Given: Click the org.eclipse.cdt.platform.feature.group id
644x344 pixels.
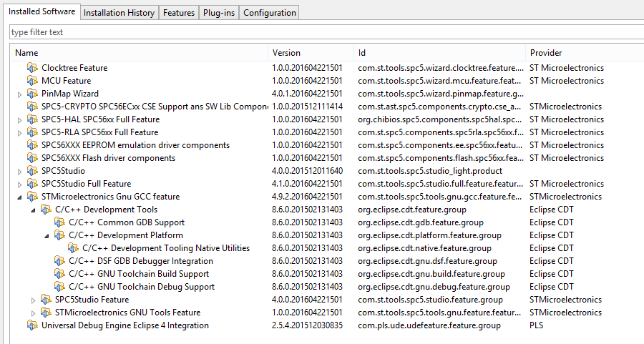Looking at the screenshot, I should coord(429,235).
